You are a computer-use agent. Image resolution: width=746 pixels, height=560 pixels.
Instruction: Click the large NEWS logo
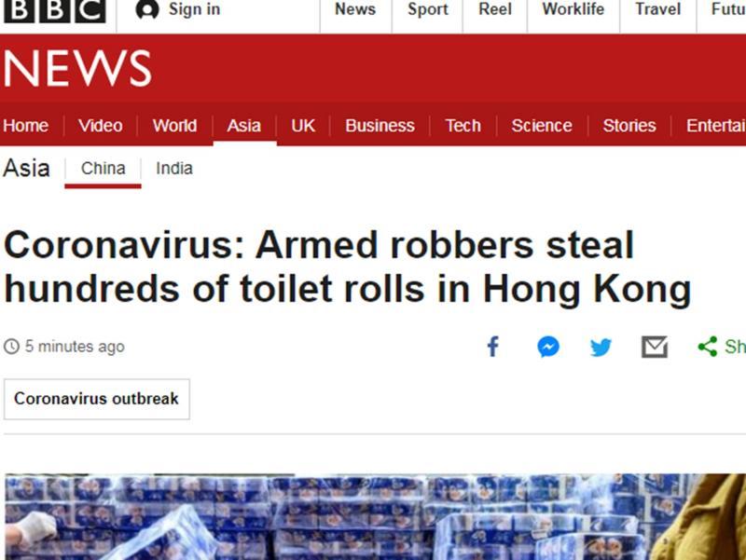coord(77,69)
